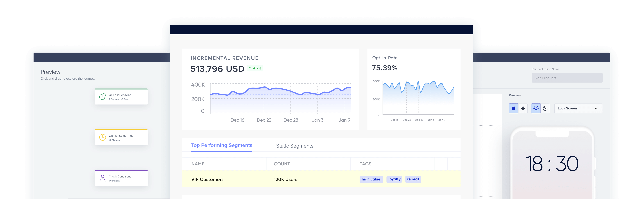644x199 pixels.
Task: Click green up-arrow 4.7% growth badge
Action: click(255, 68)
